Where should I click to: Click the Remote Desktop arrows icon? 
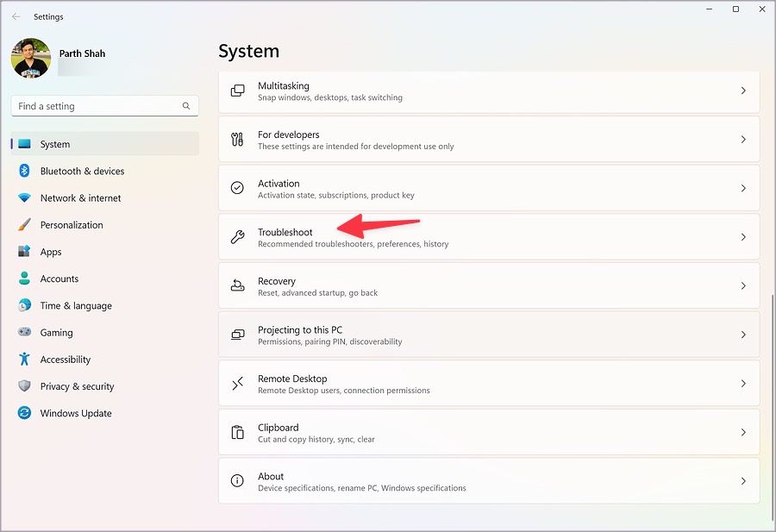point(238,384)
